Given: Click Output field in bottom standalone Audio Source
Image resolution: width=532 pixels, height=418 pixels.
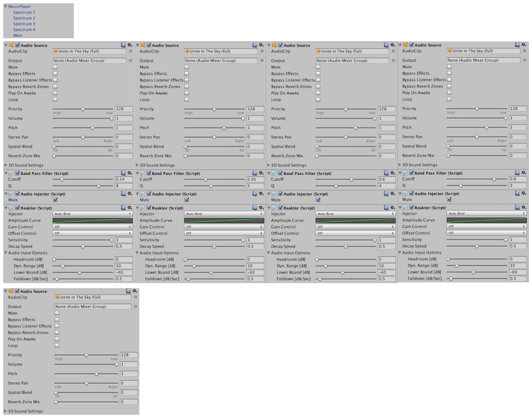Looking at the screenshot, I should (93, 307).
